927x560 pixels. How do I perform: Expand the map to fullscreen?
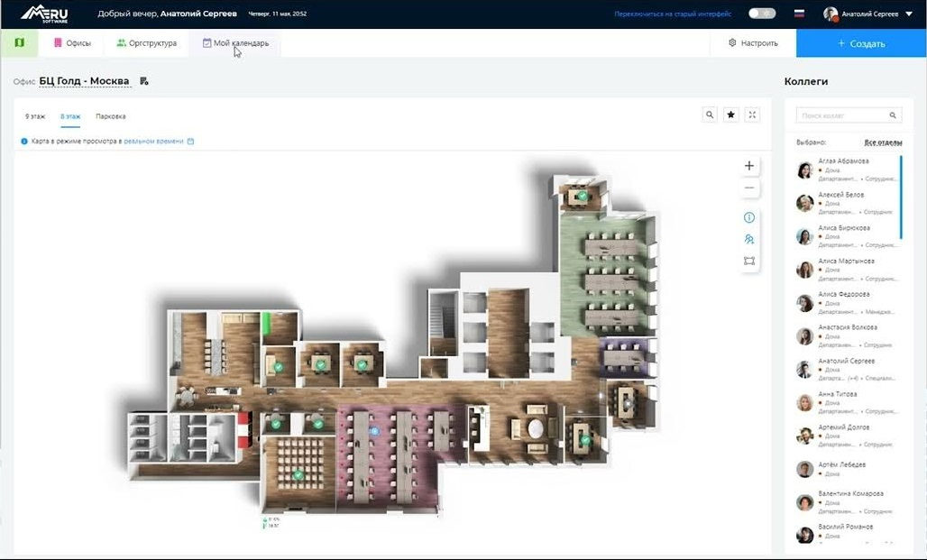753,115
